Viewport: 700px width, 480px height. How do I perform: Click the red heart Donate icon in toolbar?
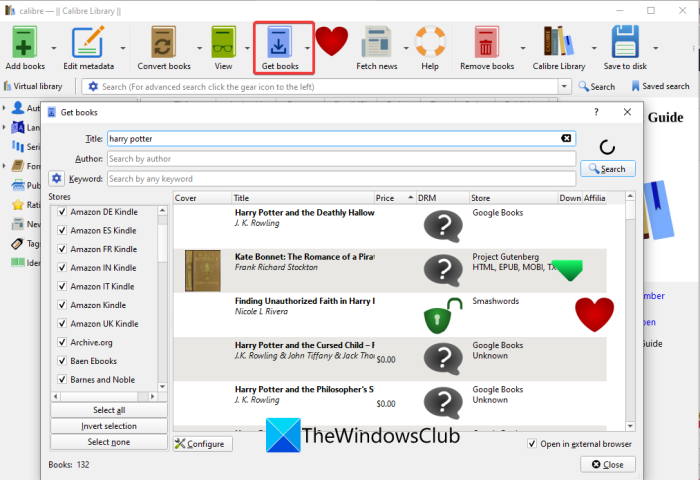pos(332,41)
